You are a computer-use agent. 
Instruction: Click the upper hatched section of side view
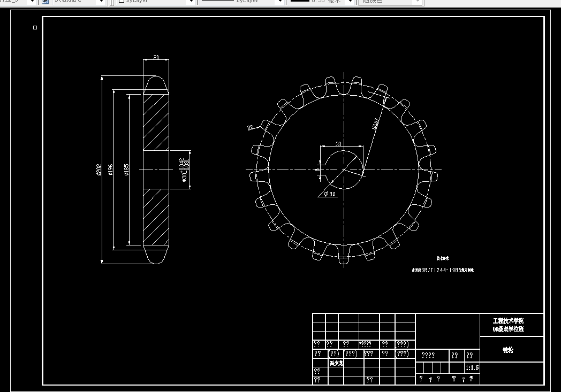156,122
